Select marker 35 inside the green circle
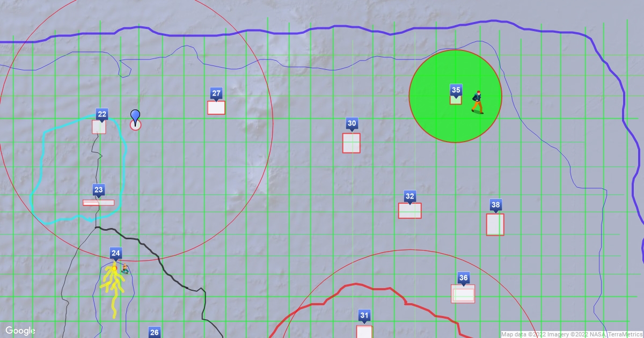This screenshot has height=338, width=644. click(x=456, y=90)
